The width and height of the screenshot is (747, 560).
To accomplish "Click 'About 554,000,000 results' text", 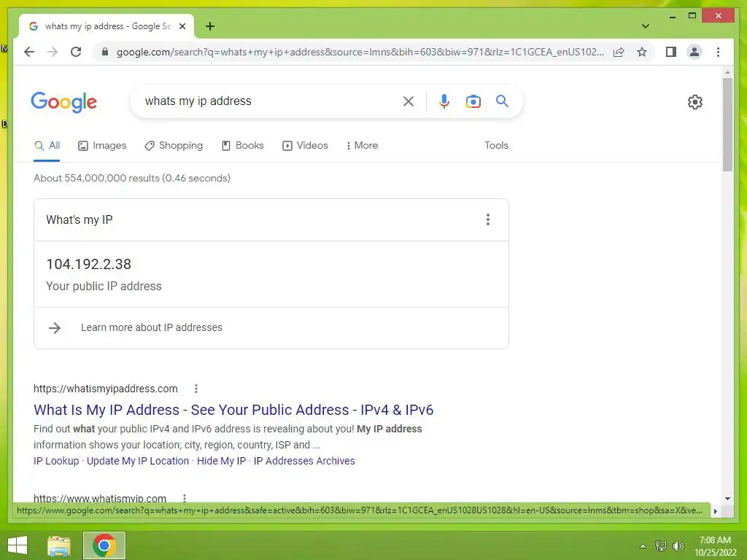I will 97,178.
